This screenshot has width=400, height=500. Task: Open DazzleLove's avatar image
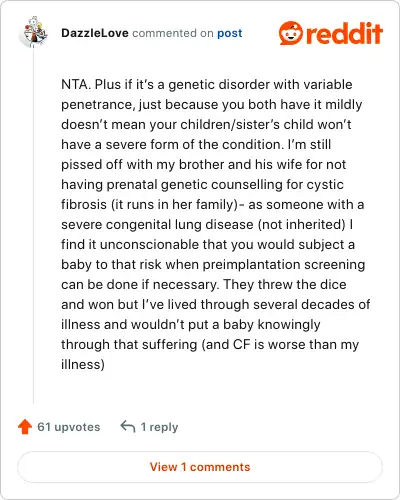[x=33, y=32]
